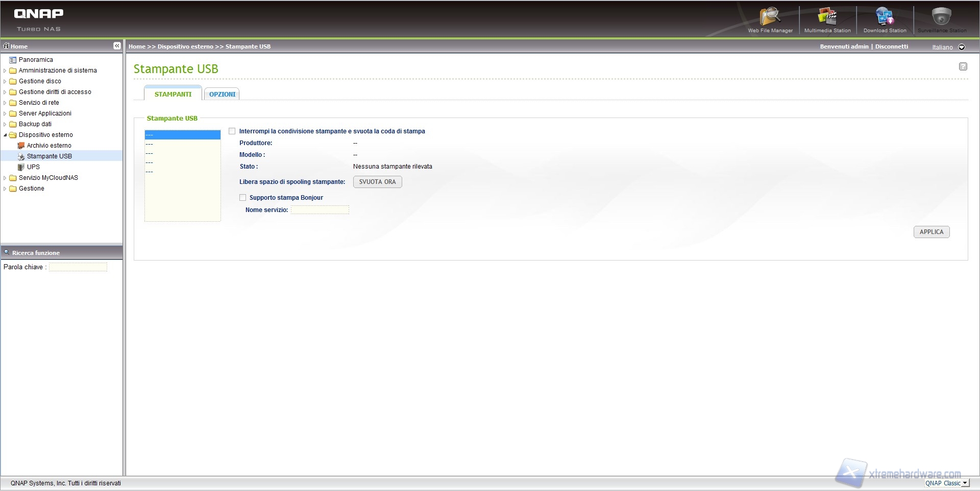This screenshot has width=980, height=491.
Task: Click the help question mark icon
Action: [x=963, y=66]
